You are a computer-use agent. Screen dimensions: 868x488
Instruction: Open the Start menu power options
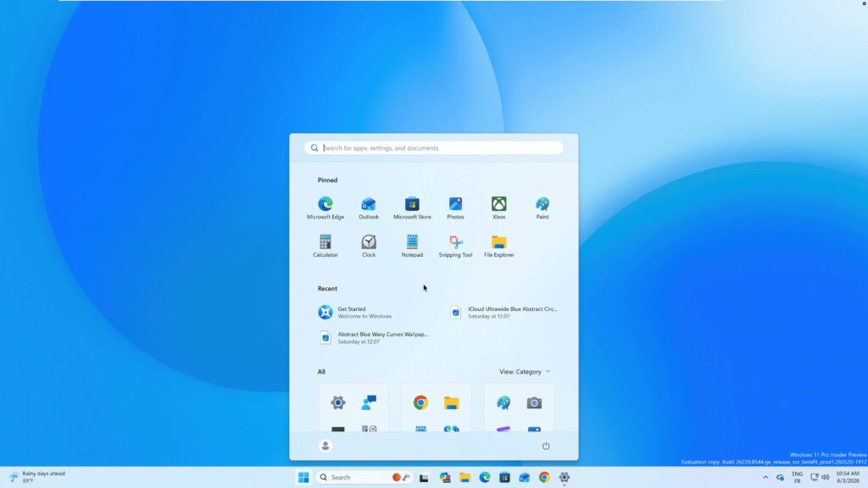(546, 446)
